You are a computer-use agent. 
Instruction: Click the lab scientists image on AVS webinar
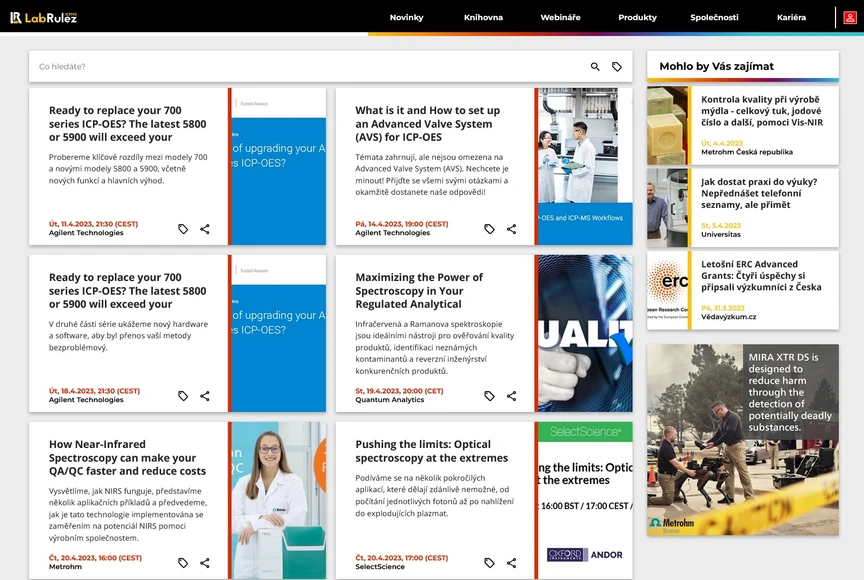coord(585,166)
